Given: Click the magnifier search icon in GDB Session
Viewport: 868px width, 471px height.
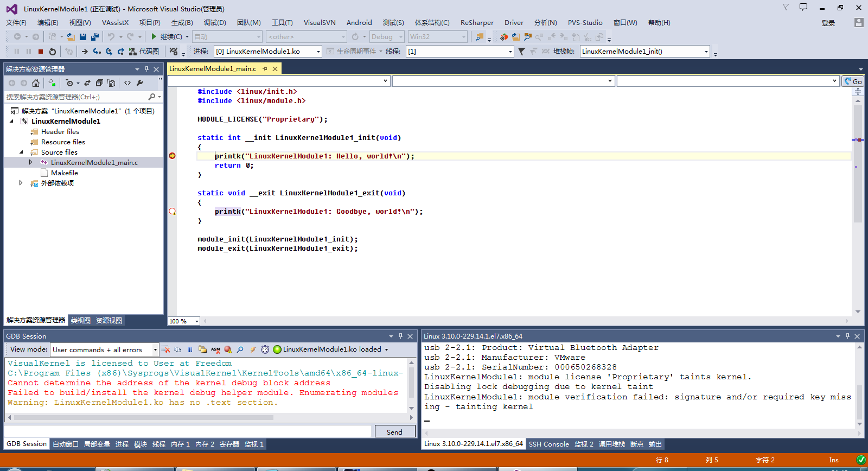Looking at the screenshot, I should (240, 349).
